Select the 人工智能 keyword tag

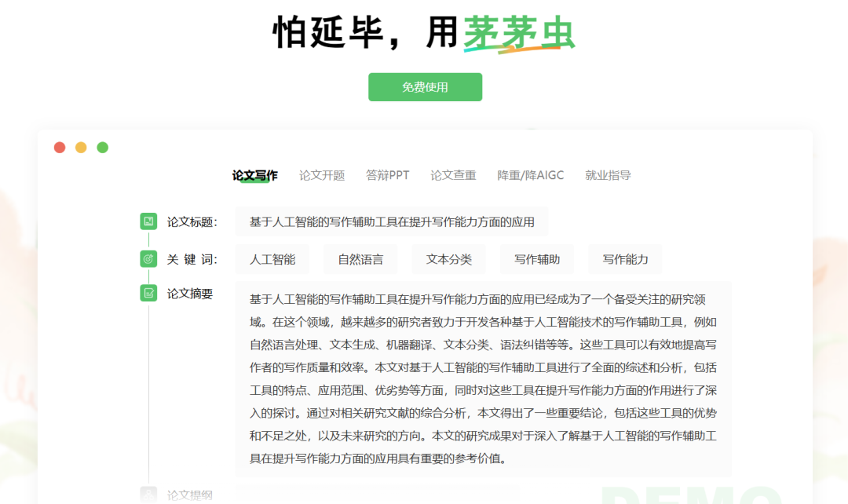pos(272,259)
